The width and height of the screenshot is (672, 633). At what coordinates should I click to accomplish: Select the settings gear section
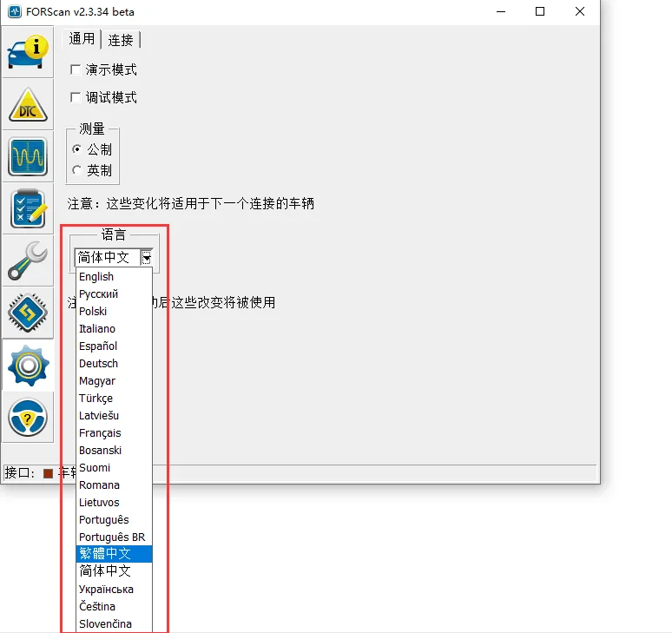tap(28, 366)
